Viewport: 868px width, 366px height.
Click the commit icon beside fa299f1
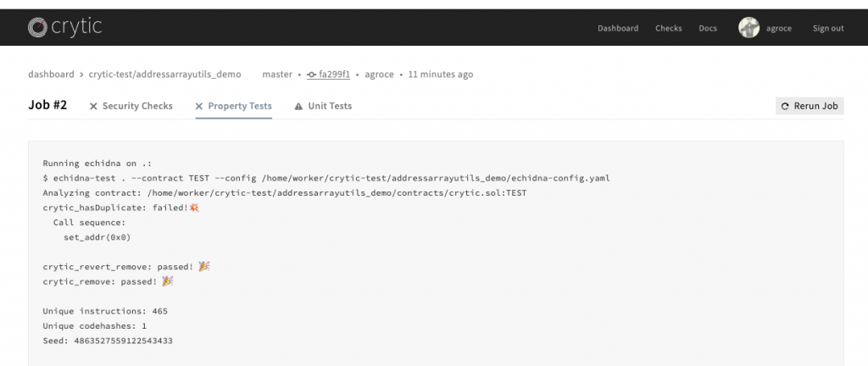[x=313, y=75]
